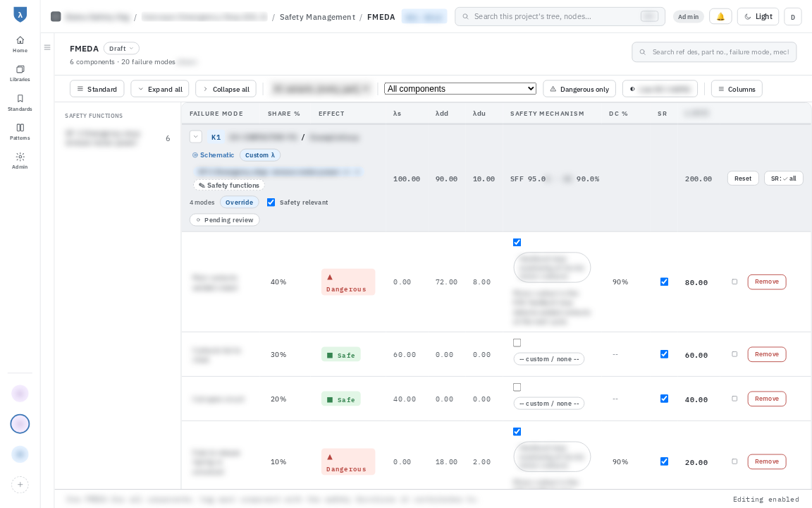This screenshot has width=812, height=508.
Task: Click the SR: all button
Action: 784,179
